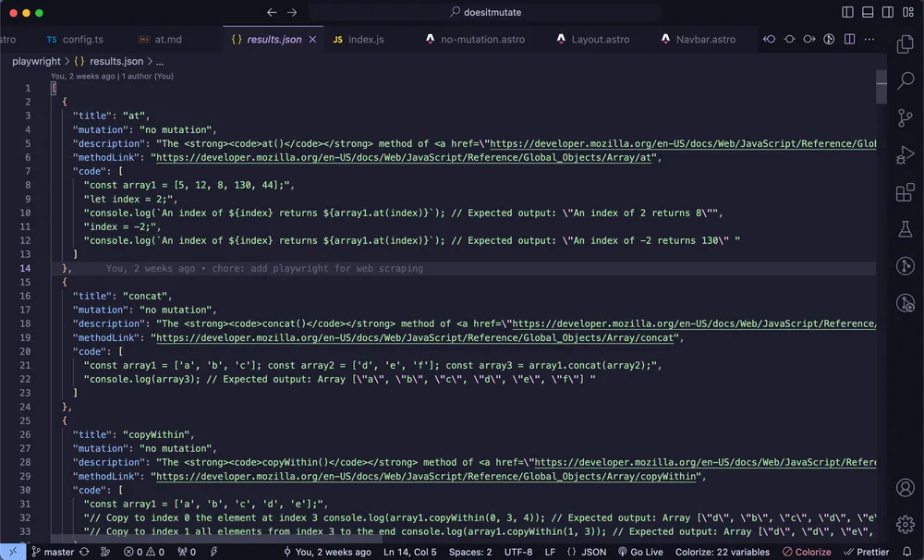Click the Ln 14, Col 5 indicator
This screenshot has width=924, height=560.
410,552
